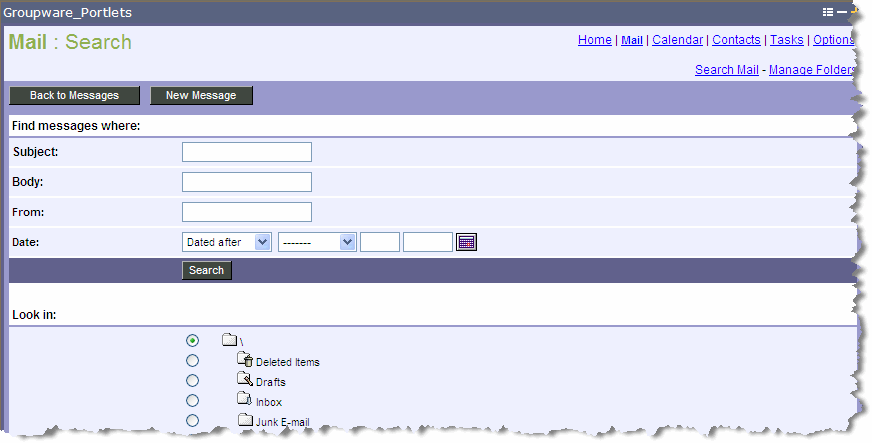Click into the Body input field
This screenshot has height=443, width=872.
(x=247, y=182)
